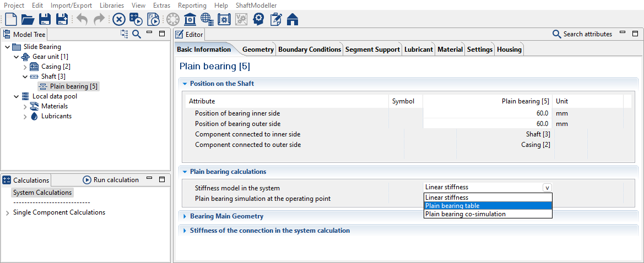Maximize the Model Tree panel
Image resolution: width=644 pixels, height=263 pixels.
tap(162, 34)
